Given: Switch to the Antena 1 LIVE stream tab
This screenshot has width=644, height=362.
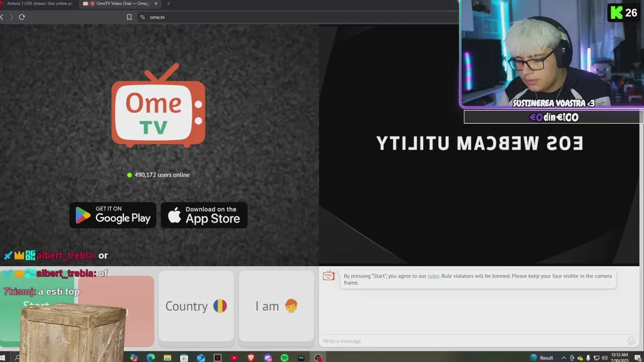Looking at the screenshot, I should pos(38,4).
